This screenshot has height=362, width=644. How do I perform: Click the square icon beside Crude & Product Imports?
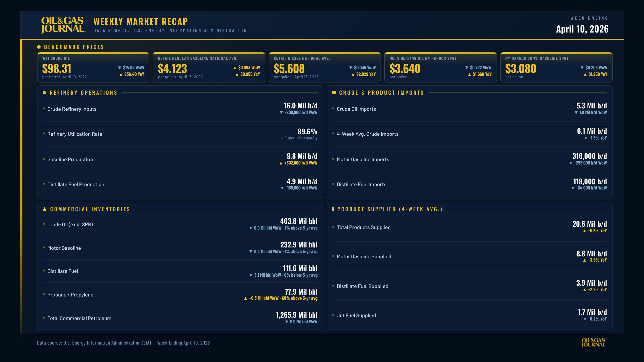(334, 93)
